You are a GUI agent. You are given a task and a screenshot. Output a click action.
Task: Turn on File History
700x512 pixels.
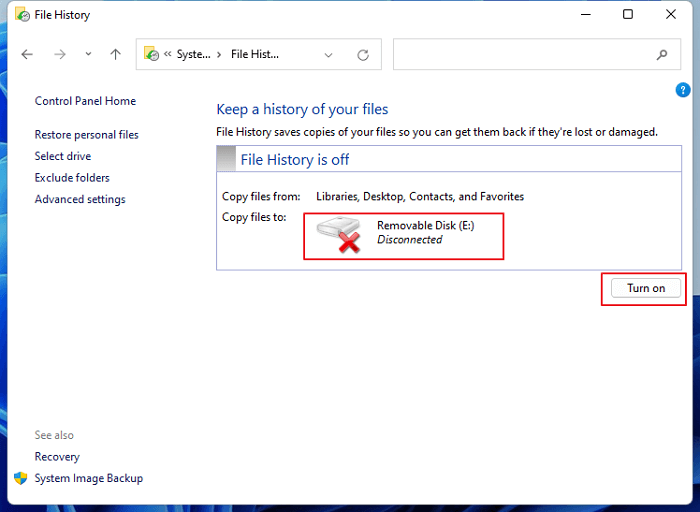point(645,288)
